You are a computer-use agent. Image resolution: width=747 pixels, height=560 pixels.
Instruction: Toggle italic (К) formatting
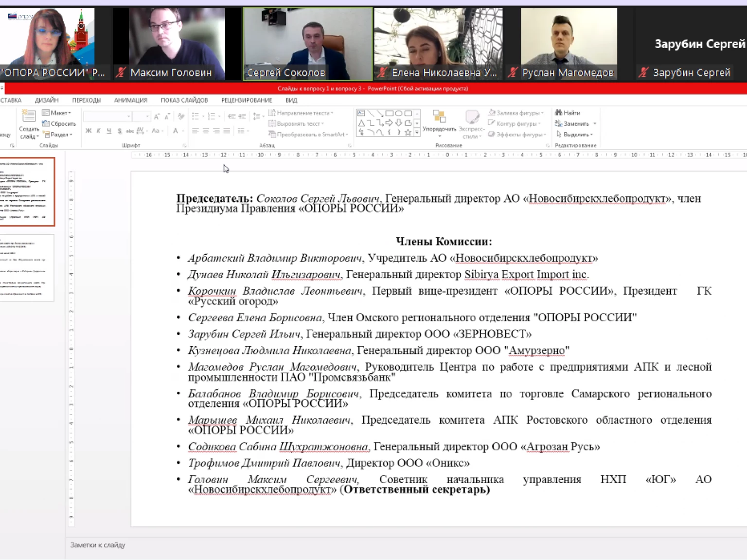[x=99, y=131]
